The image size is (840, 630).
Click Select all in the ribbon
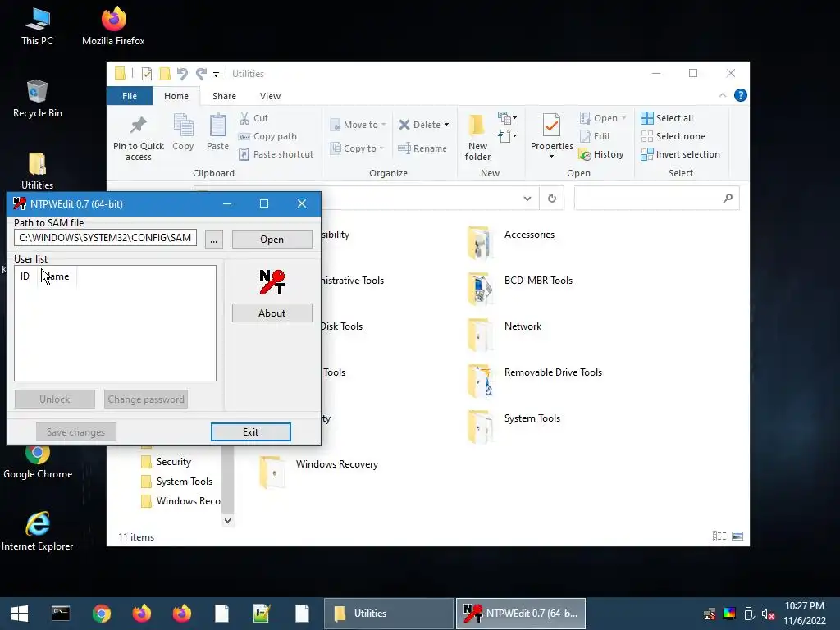667,118
